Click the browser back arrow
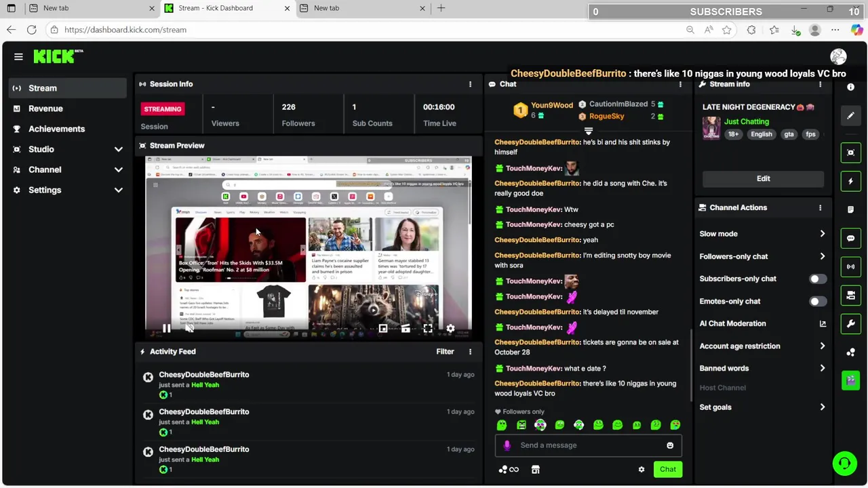 [x=11, y=30]
